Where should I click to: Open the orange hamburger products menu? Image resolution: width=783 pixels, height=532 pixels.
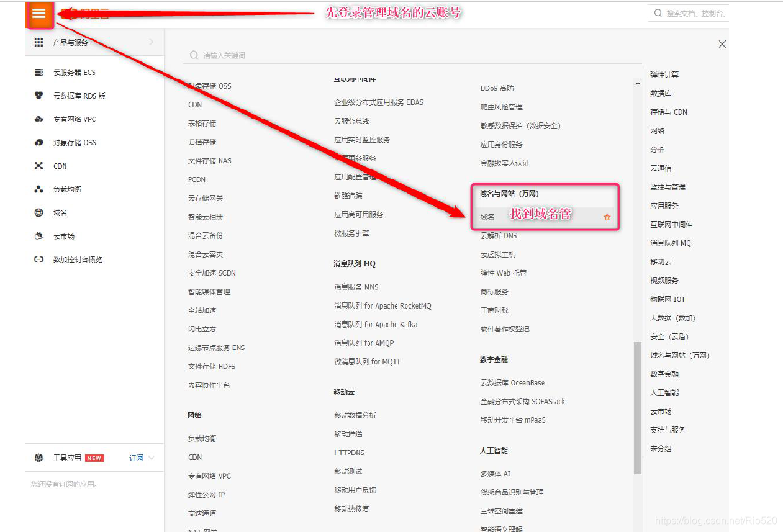[40, 15]
